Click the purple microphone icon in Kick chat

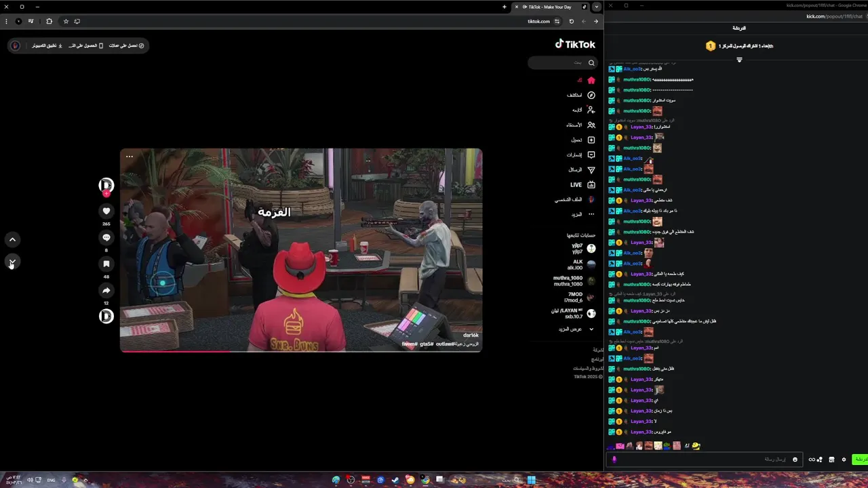pyautogui.click(x=614, y=459)
